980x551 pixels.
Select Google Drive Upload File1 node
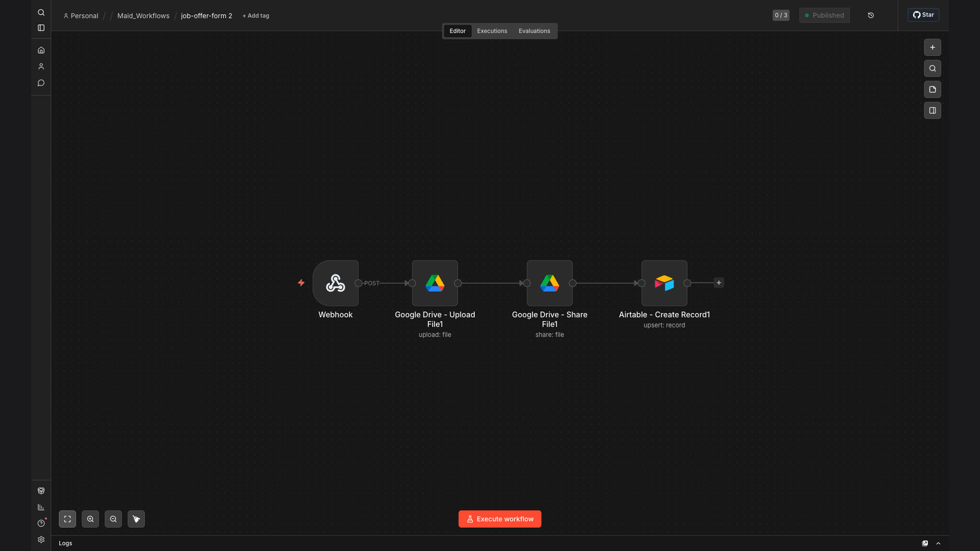pos(435,283)
